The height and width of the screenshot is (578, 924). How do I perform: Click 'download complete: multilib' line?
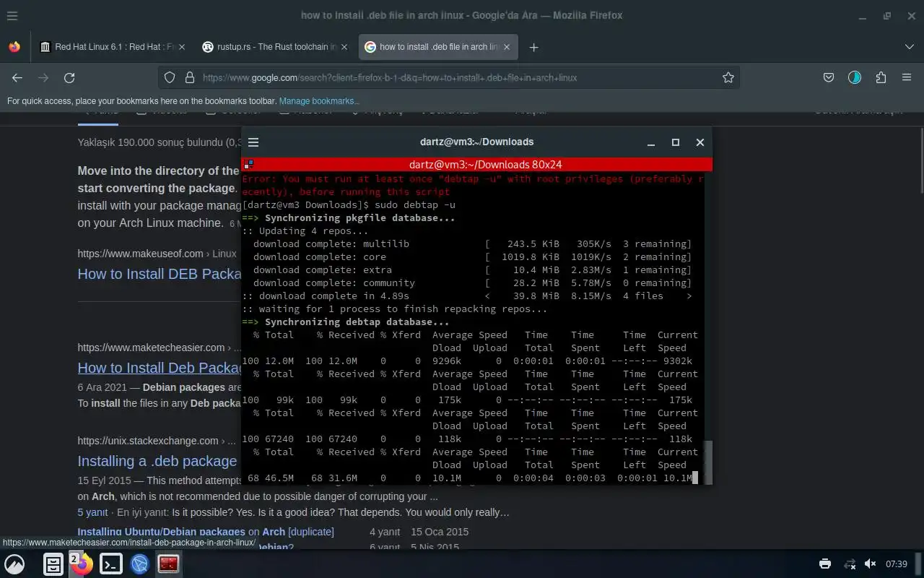pos(331,244)
